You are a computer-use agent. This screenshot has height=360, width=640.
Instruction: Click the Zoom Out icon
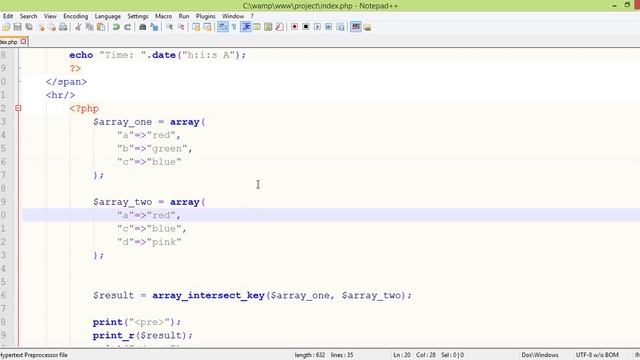coord(181,27)
